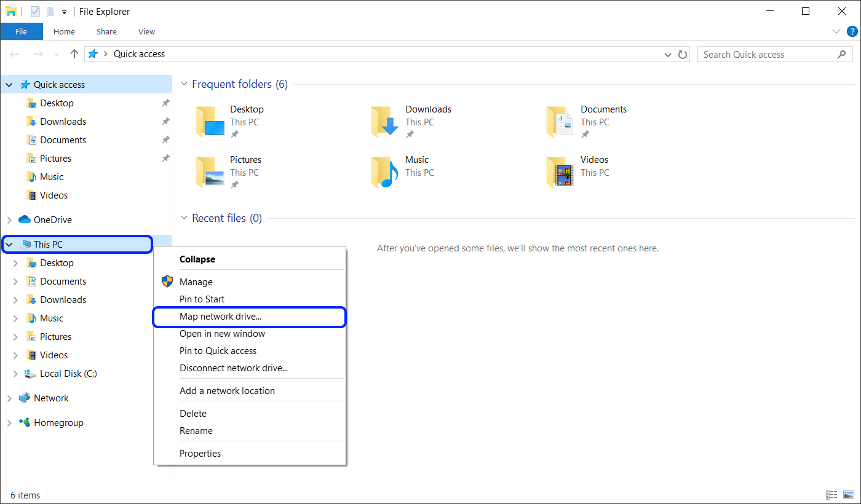Click the Properties quick access toolbar icon
Image resolution: width=861 pixels, height=504 pixels.
pyautogui.click(x=35, y=12)
